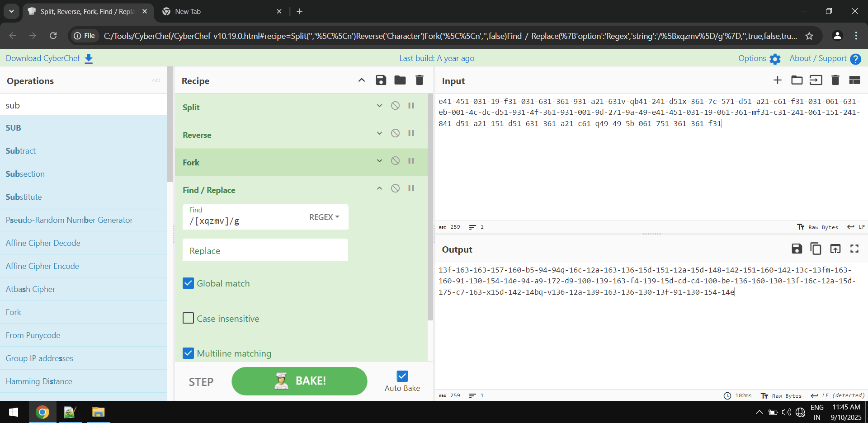Uncheck Multiline matching option
This screenshot has height=423, width=868.
tap(189, 353)
